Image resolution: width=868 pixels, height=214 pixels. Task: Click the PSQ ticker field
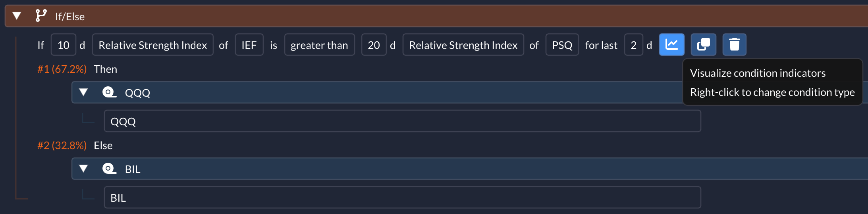[562, 45]
